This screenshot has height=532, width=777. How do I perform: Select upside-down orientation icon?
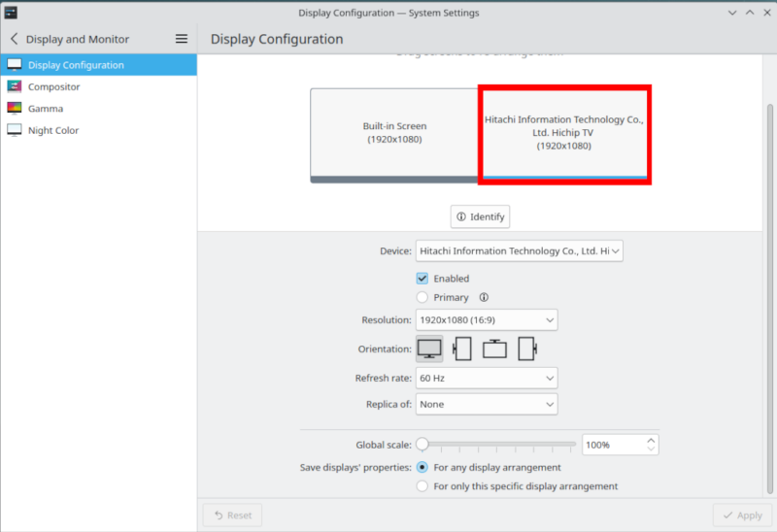[x=494, y=349]
